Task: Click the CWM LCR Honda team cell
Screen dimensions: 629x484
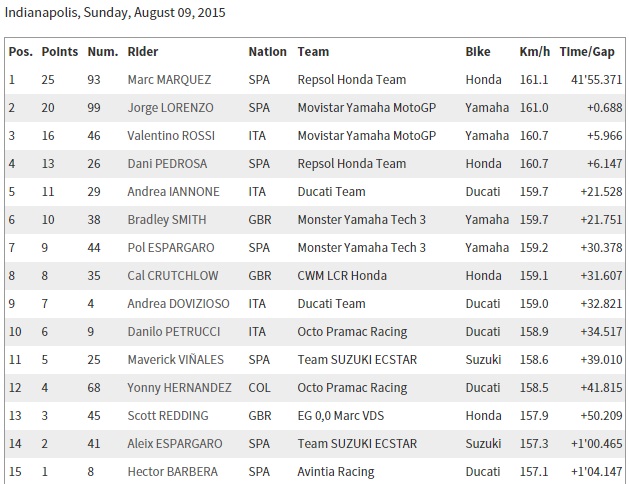Action: point(342,276)
